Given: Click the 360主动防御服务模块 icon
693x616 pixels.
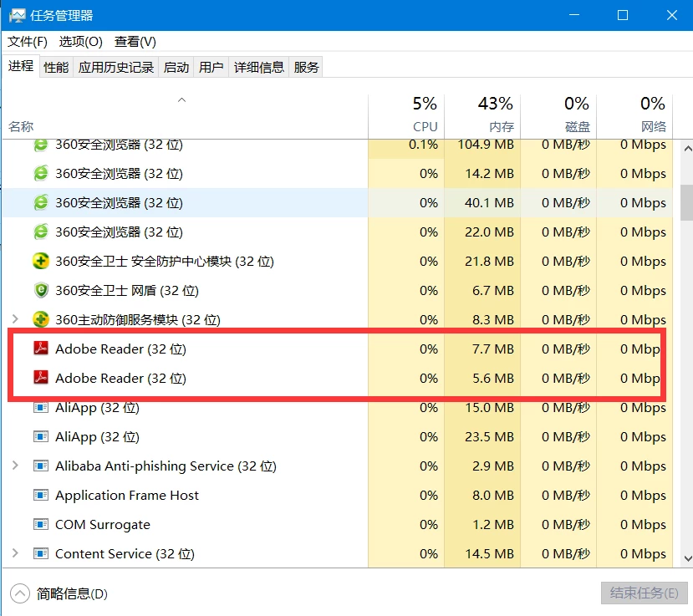Looking at the screenshot, I should point(41,319).
